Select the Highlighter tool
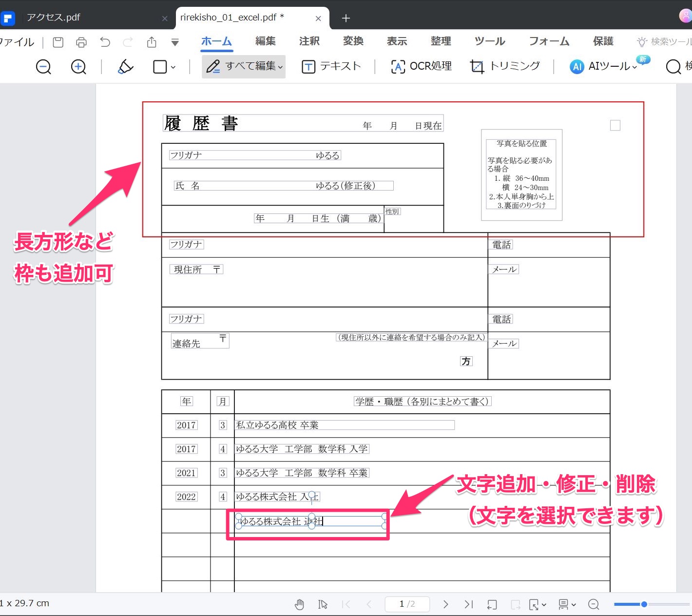The width and height of the screenshot is (692, 616). (125, 66)
